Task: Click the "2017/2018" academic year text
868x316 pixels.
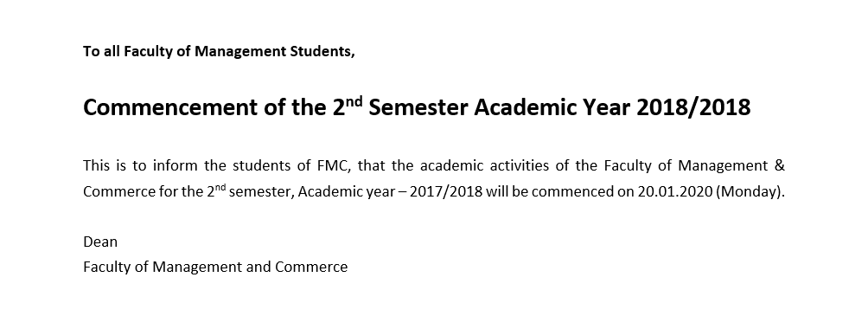Action: (x=446, y=192)
